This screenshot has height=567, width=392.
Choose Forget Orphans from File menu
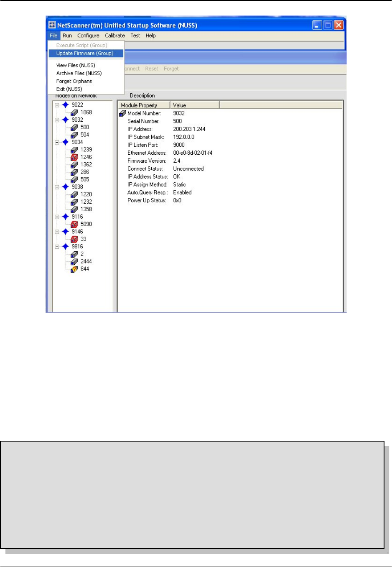(74, 81)
